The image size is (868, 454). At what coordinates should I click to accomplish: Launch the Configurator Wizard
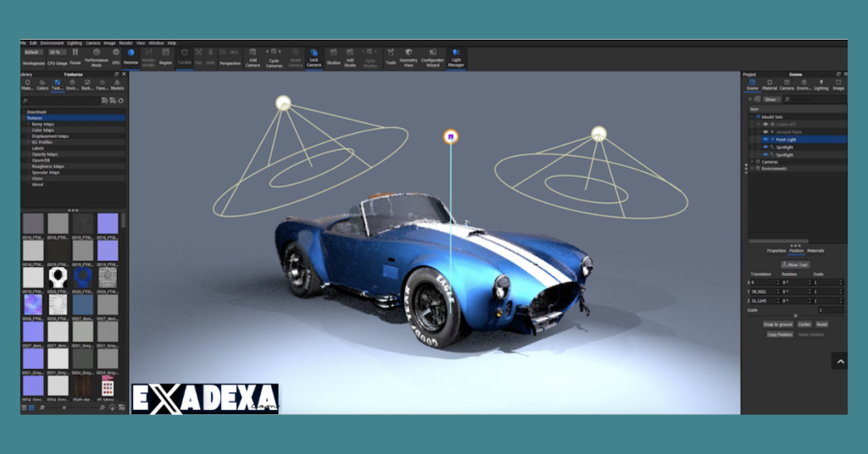coord(433,58)
